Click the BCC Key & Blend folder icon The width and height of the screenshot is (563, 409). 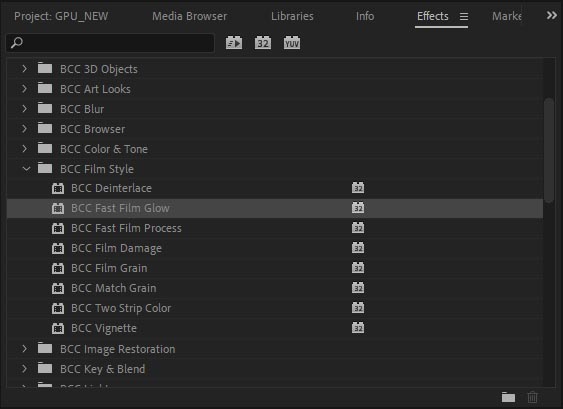tap(45, 368)
